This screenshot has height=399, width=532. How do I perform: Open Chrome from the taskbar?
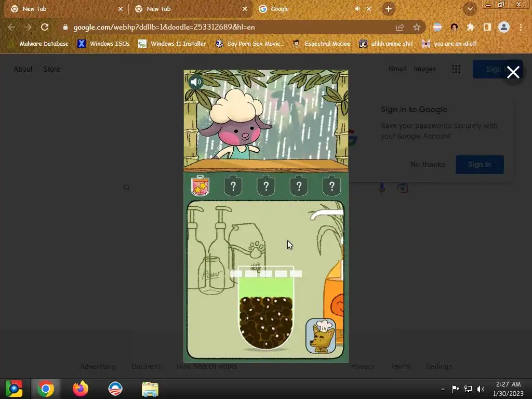(46, 389)
